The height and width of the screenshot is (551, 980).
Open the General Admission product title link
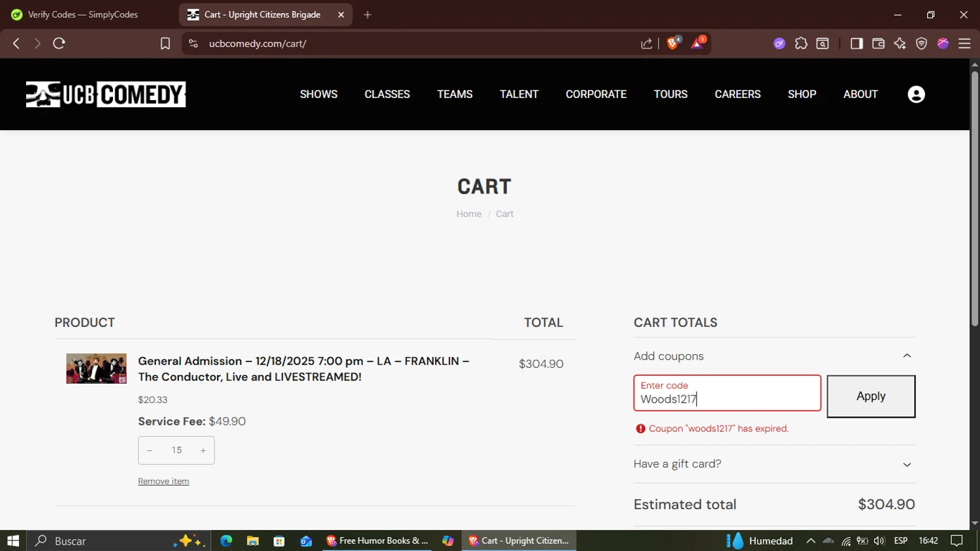tap(304, 369)
